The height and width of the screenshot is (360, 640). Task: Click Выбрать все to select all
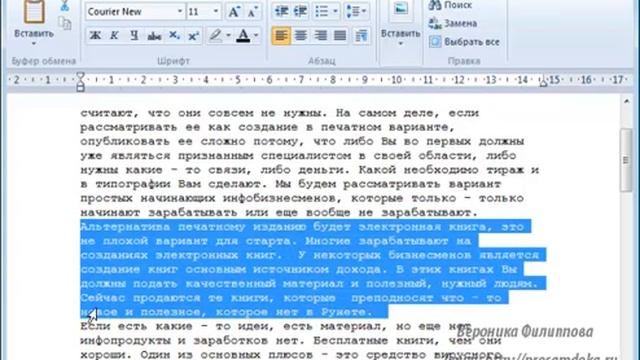[464, 42]
